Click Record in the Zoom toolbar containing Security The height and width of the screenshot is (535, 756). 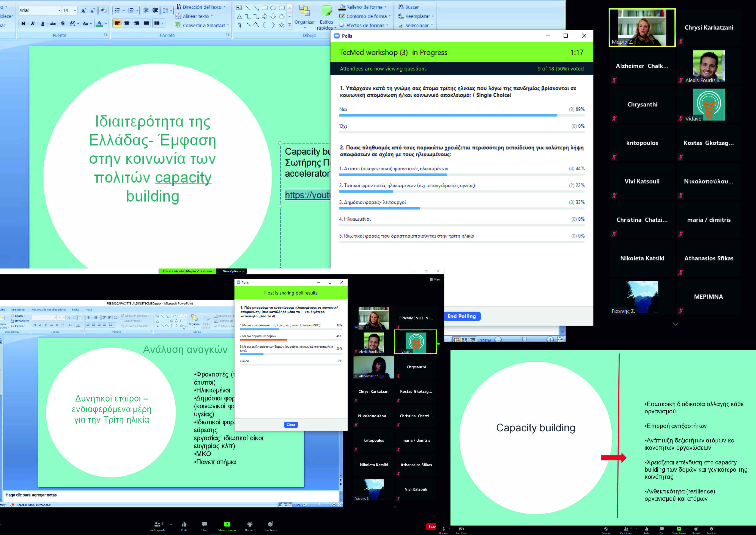(x=696, y=530)
